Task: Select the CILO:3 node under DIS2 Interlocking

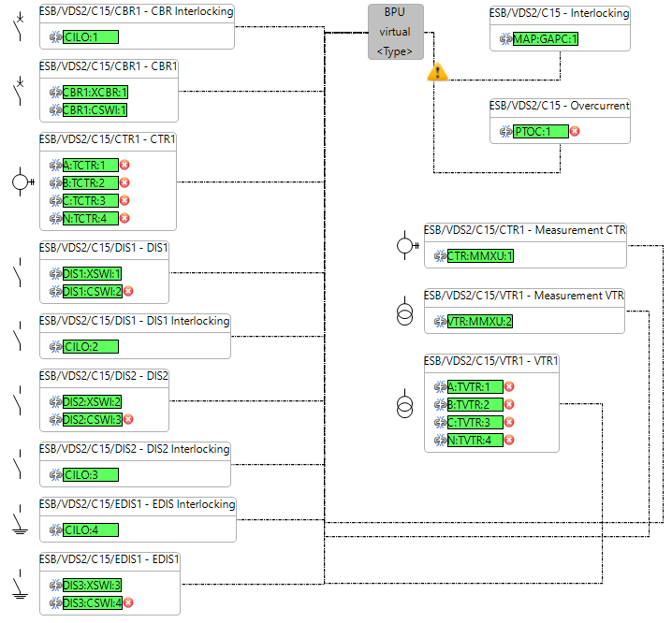Action: (91, 474)
